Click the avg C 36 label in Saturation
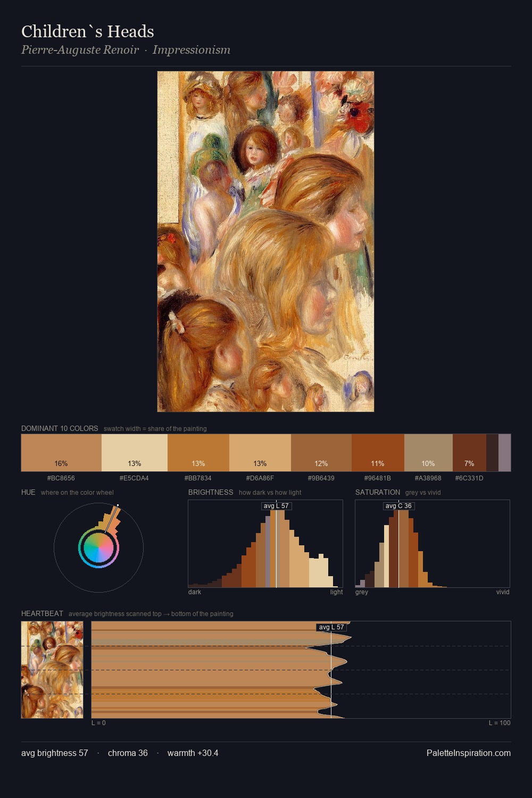The height and width of the screenshot is (798, 532). coord(398,506)
